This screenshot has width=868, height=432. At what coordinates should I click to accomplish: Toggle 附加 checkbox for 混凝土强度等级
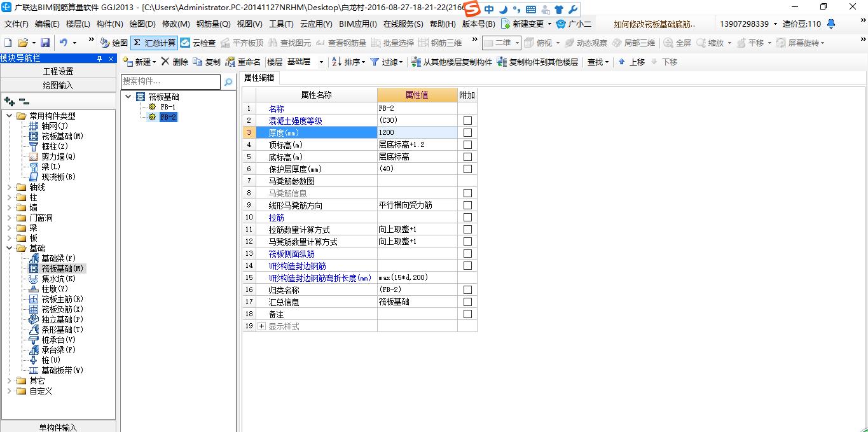[467, 121]
